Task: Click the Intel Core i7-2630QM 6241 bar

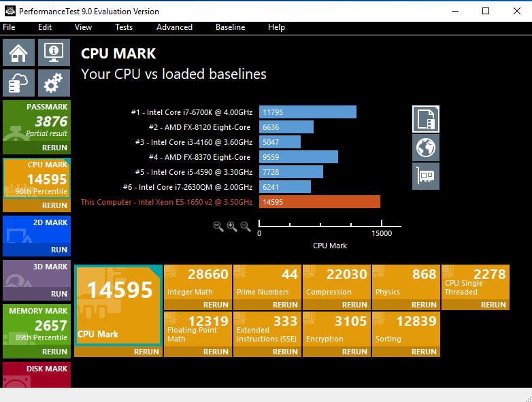Action: (x=285, y=187)
